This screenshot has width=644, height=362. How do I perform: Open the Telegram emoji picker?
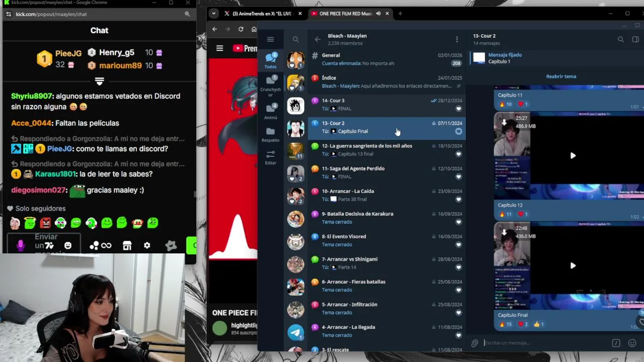632,343
